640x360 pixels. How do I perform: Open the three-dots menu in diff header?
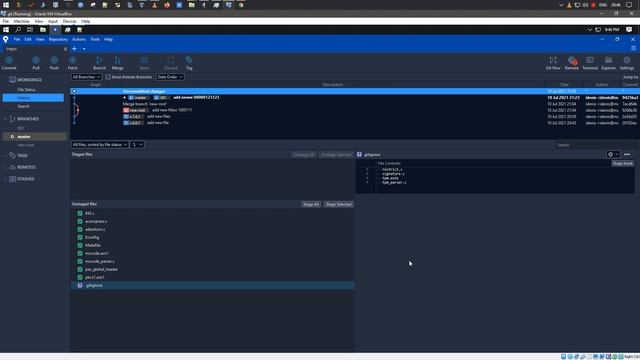click(x=627, y=154)
